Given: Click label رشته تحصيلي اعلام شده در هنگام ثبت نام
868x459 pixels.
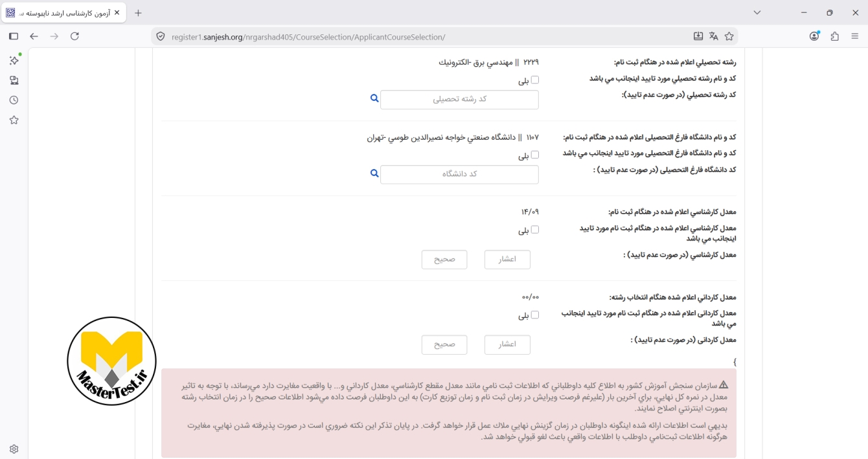Looking at the screenshot, I should tap(675, 62).
